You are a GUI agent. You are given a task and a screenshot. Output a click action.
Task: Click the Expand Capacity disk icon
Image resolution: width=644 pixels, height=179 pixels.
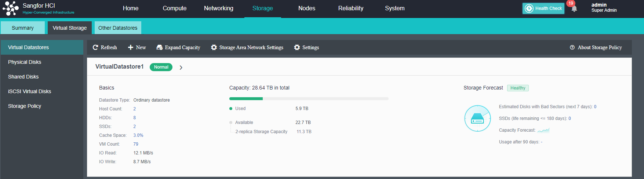(x=159, y=47)
